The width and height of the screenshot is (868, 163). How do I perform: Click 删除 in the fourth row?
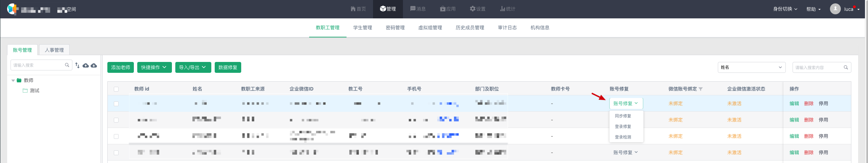tap(809, 152)
